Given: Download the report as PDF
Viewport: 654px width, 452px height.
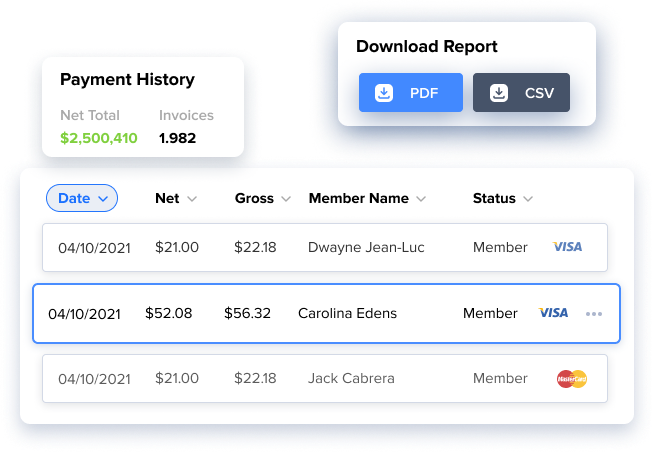Looking at the screenshot, I should [x=411, y=93].
